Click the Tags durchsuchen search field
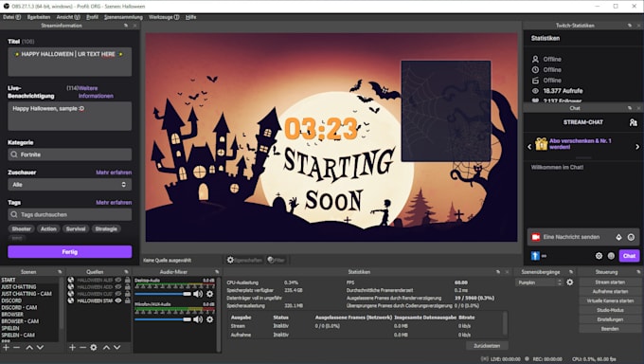 [x=70, y=214]
